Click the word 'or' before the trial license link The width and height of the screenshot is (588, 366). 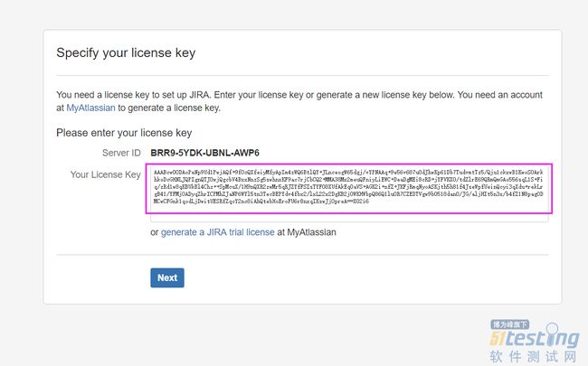(x=155, y=232)
